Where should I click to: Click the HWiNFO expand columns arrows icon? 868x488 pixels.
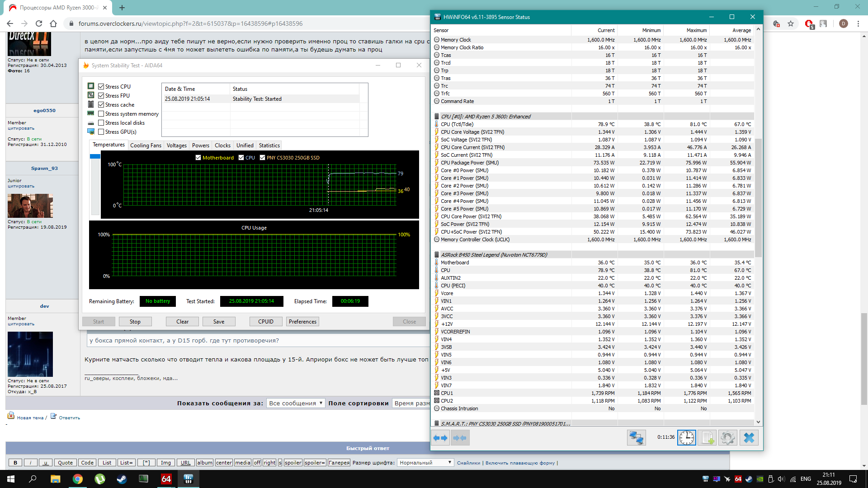coord(440,438)
